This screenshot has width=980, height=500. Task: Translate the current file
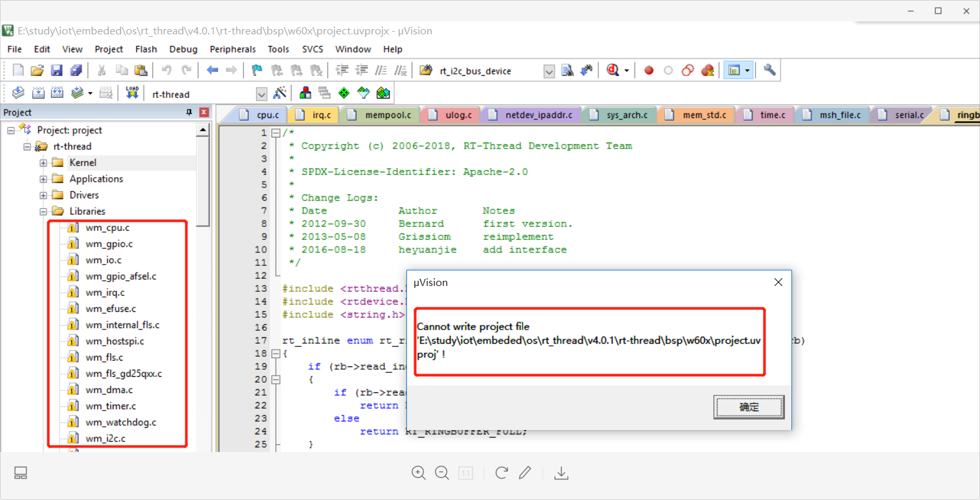click(18, 93)
